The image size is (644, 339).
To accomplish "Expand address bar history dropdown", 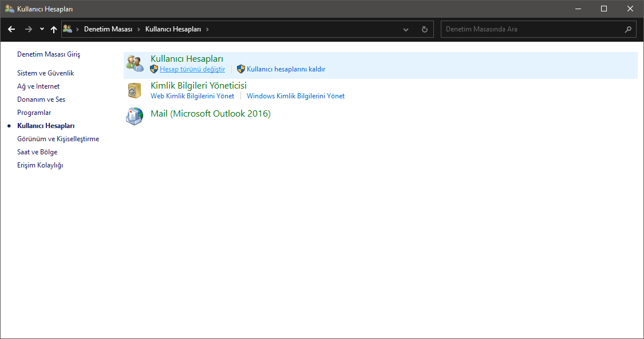I will pyautogui.click(x=406, y=30).
